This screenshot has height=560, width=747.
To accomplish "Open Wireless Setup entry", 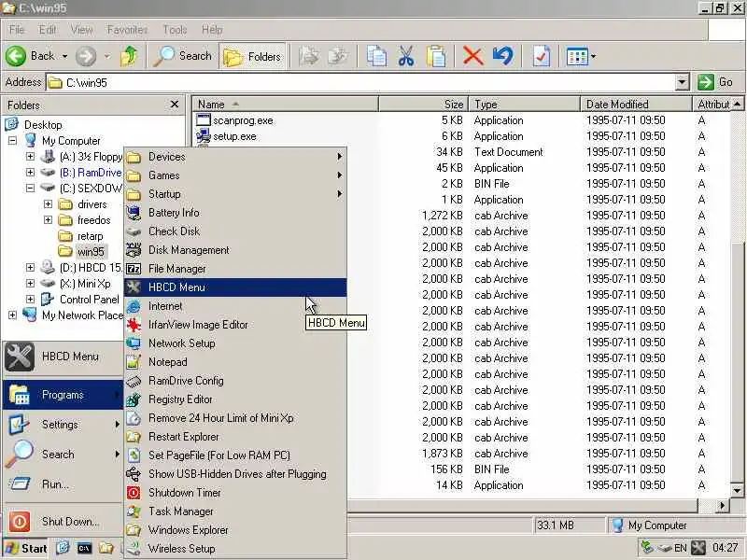I will tap(235, 549).
